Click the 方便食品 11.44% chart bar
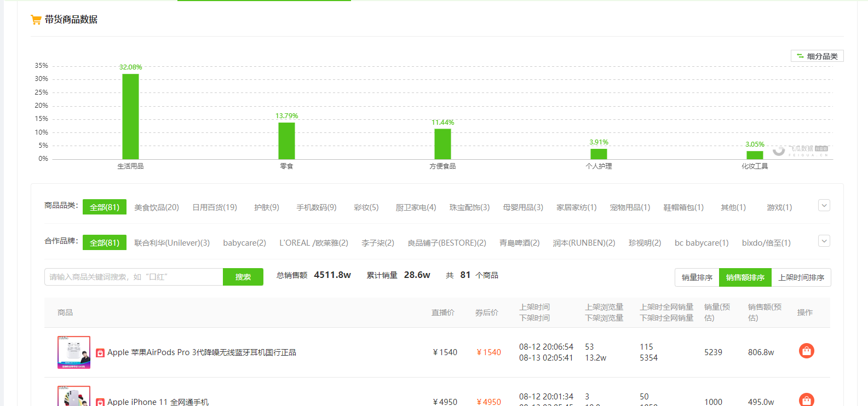 point(442,144)
